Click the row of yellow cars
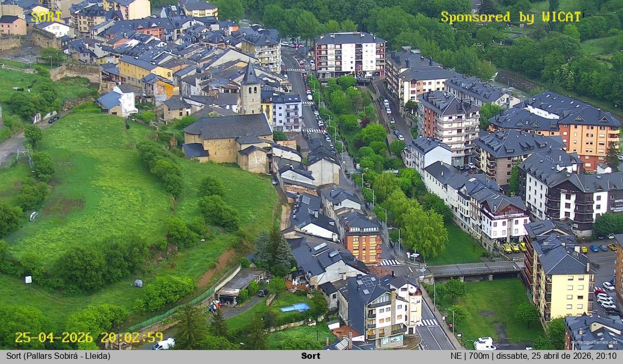The width and height of the screenshot is (623, 364). [x=514, y=248]
